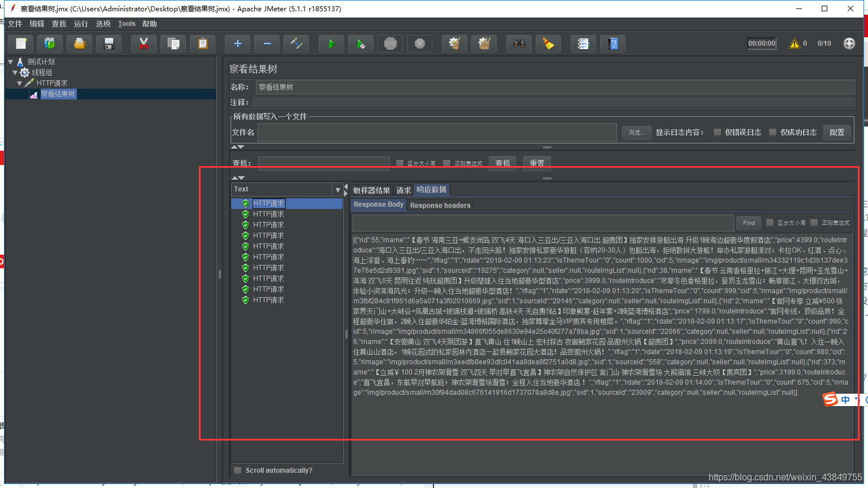Start test without pauses

coord(361,43)
